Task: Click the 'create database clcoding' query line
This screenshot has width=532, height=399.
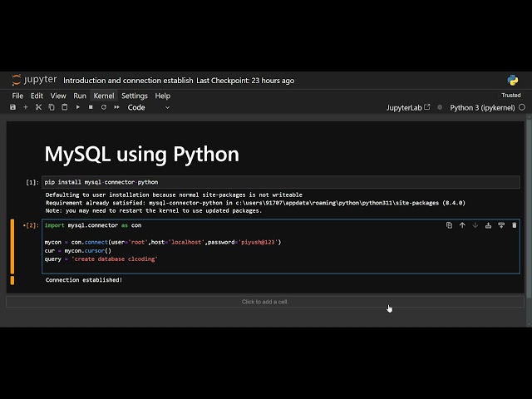Action: tap(101, 259)
